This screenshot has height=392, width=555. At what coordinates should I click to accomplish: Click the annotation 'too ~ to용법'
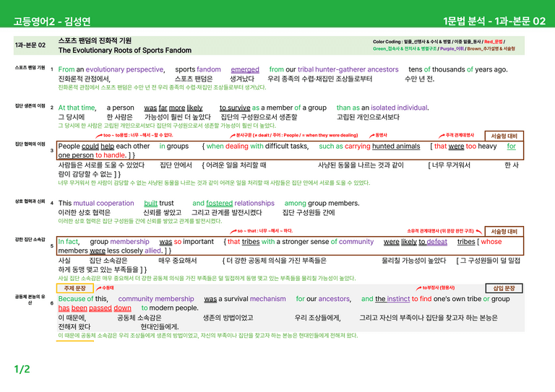click(116, 135)
